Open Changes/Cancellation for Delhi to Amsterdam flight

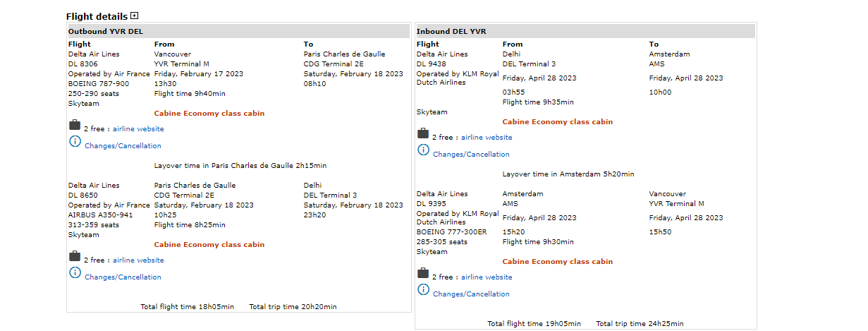click(x=471, y=155)
